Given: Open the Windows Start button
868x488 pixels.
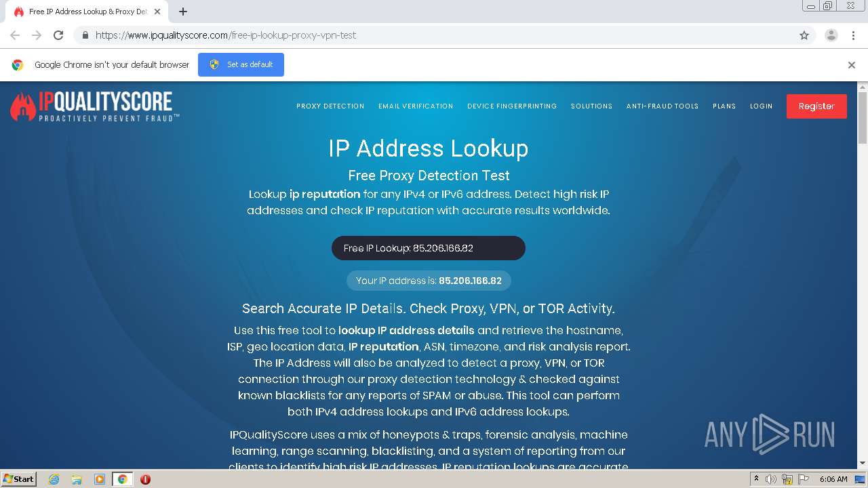Looking at the screenshot, I should coord(19,479).
